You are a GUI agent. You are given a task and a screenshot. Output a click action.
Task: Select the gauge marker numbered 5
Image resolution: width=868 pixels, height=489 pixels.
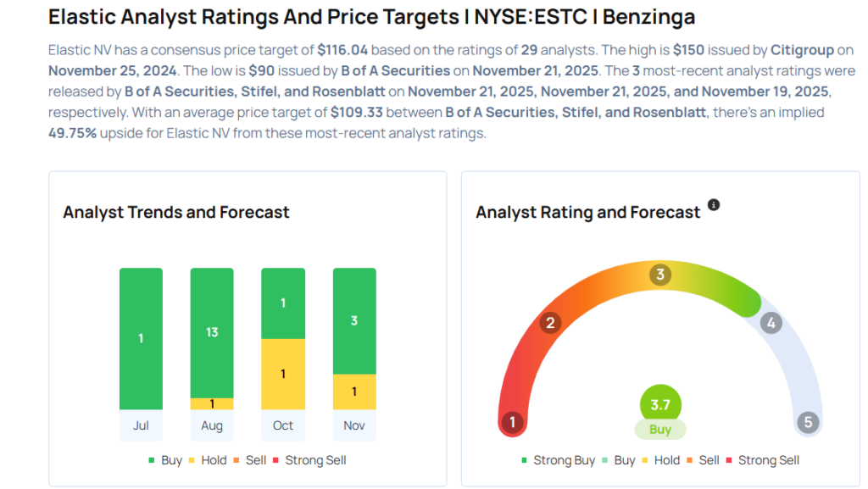point(808,422)
